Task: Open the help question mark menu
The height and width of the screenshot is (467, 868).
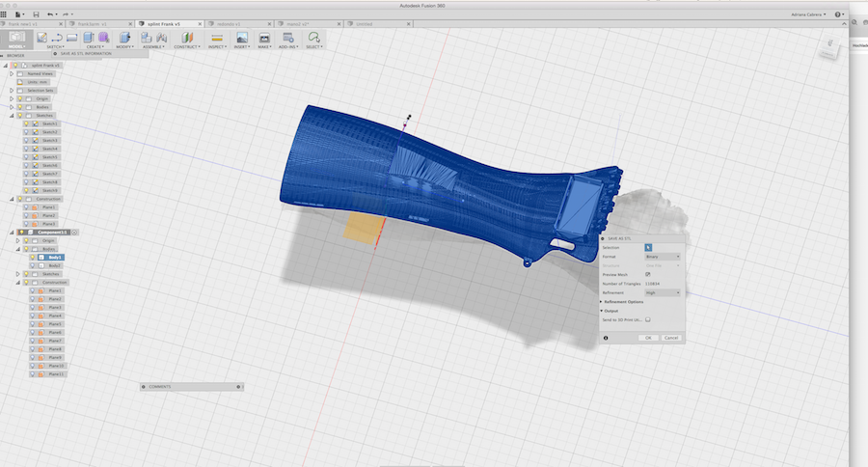Action: [x=838, y=14]
